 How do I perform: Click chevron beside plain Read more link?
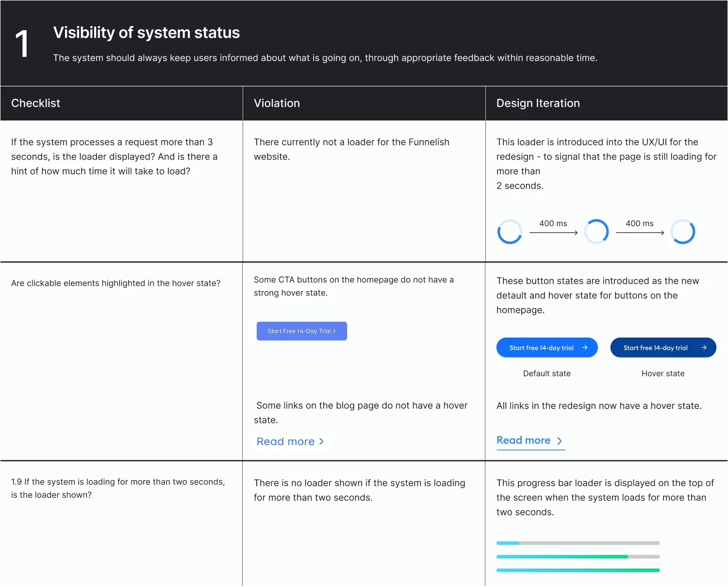coord(321,441)
